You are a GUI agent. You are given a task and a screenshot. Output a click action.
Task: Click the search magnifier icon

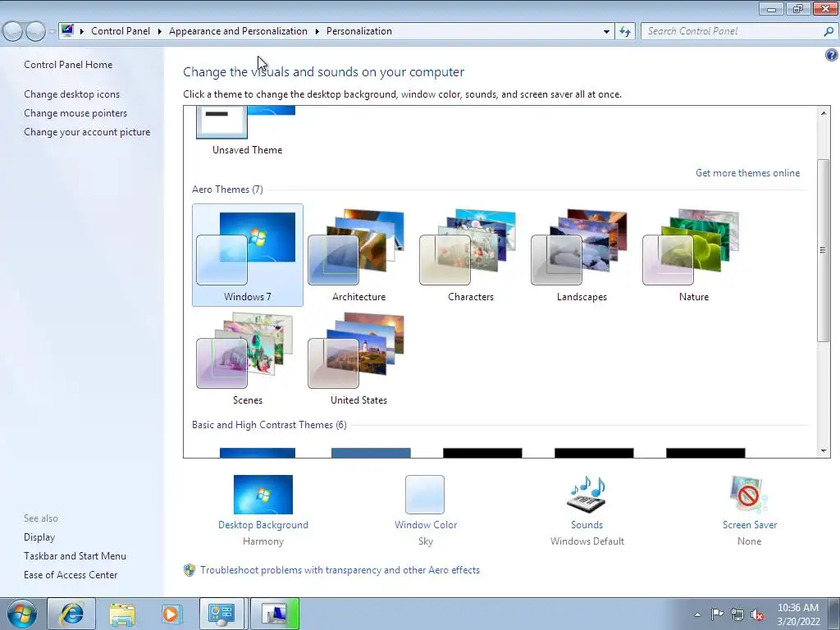pos(829,31)
